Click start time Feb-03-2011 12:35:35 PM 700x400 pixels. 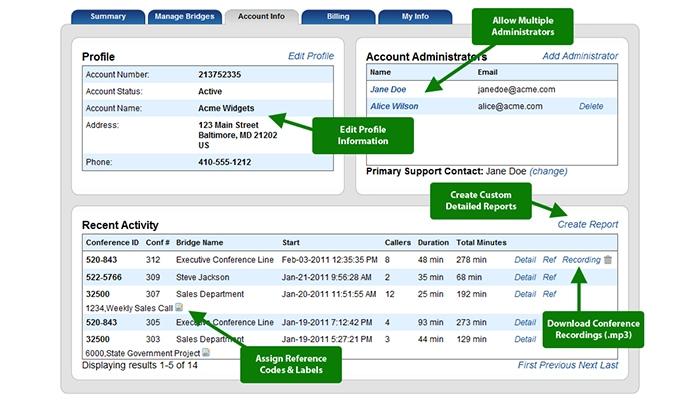[x=329, y=260]
